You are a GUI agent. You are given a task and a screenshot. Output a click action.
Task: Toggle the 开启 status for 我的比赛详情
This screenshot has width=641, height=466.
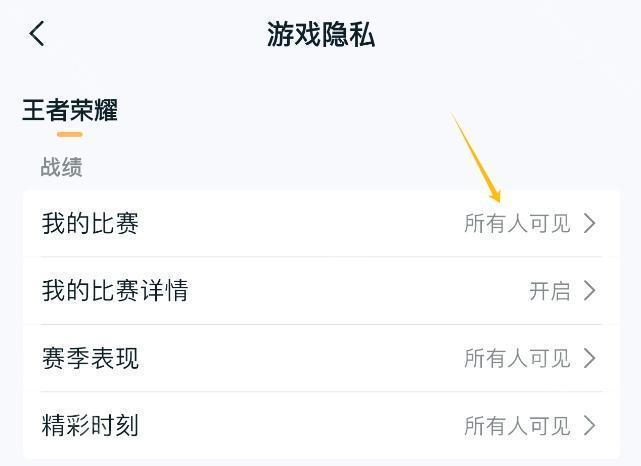(549, 291)
